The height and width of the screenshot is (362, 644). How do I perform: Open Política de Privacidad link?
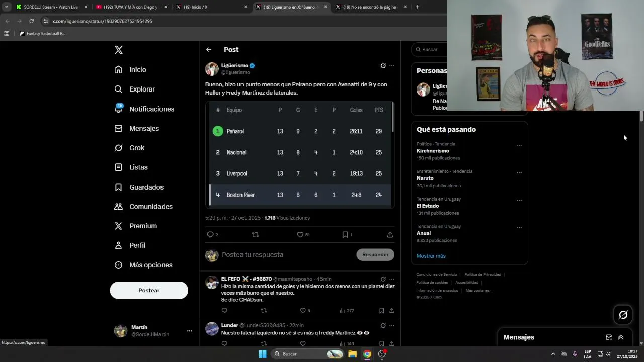click(482, 275)
